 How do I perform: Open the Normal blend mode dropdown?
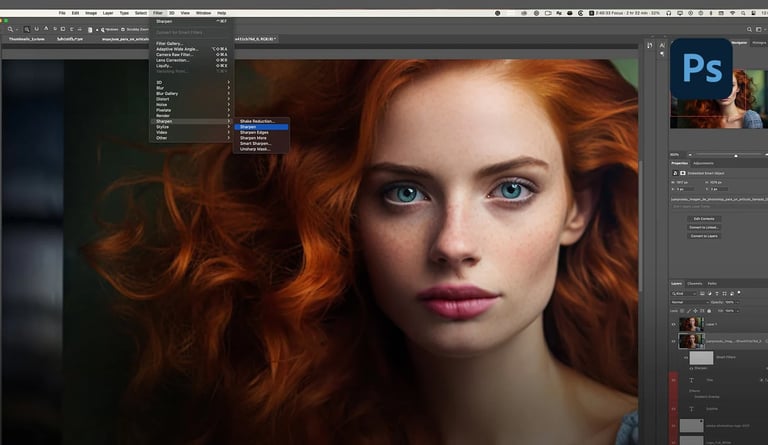click(x=689, y=302)
